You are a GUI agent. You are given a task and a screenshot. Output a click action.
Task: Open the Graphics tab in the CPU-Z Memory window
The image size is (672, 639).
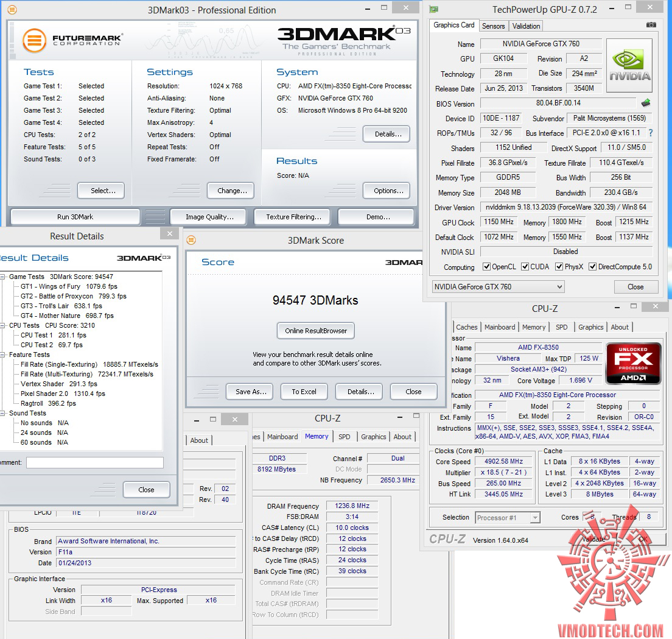point(373,437)
